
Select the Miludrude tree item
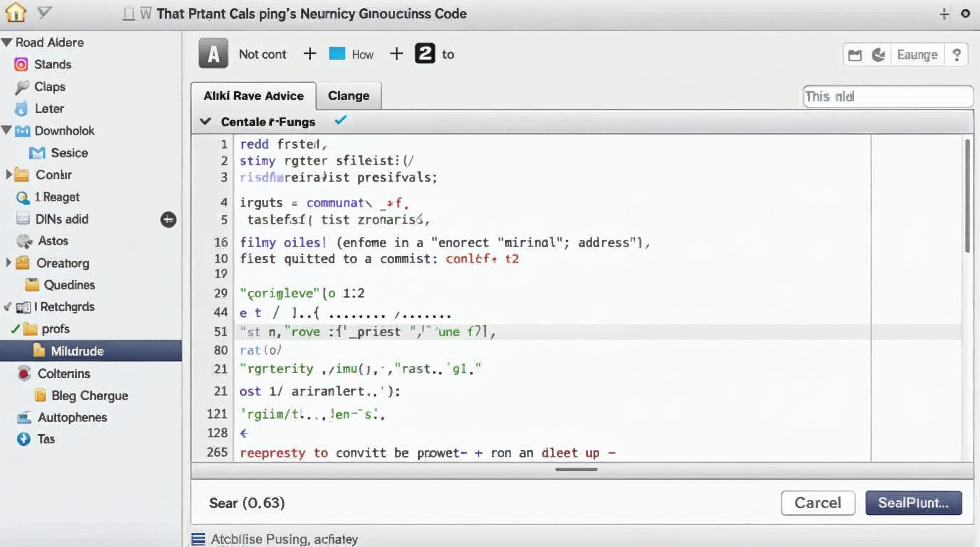(x=91, y=351)
